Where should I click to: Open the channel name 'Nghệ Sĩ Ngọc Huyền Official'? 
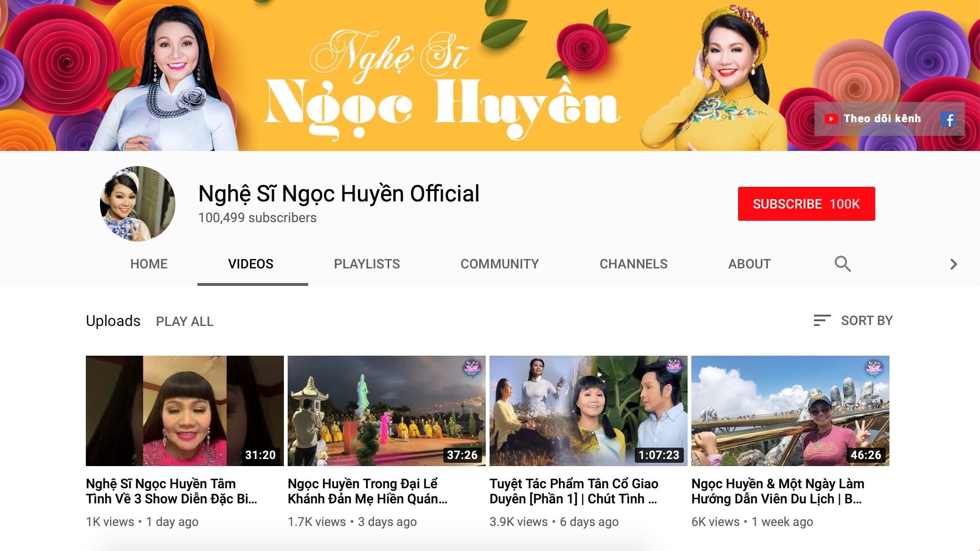(x=338, y=193)
